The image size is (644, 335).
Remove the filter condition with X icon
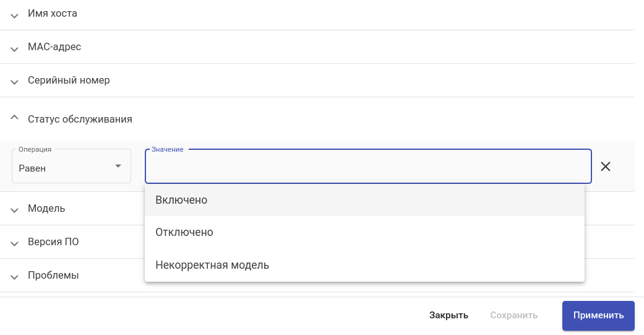606,166
